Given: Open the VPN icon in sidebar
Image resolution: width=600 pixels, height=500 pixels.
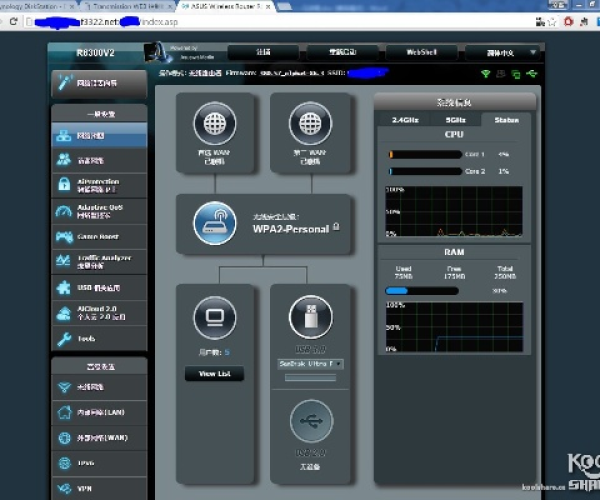Looking at the screenshot, I should click(x=64, y=488).
